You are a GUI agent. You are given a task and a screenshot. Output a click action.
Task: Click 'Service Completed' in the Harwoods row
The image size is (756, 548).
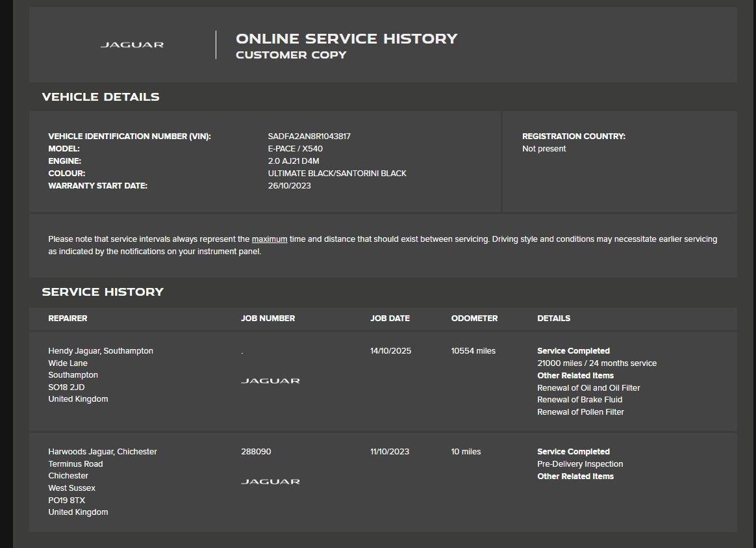pos(573,452)
